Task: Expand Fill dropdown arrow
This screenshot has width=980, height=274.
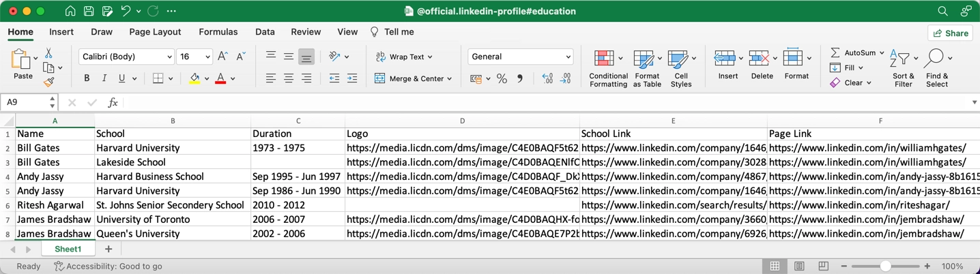Action: pos(861,68)
